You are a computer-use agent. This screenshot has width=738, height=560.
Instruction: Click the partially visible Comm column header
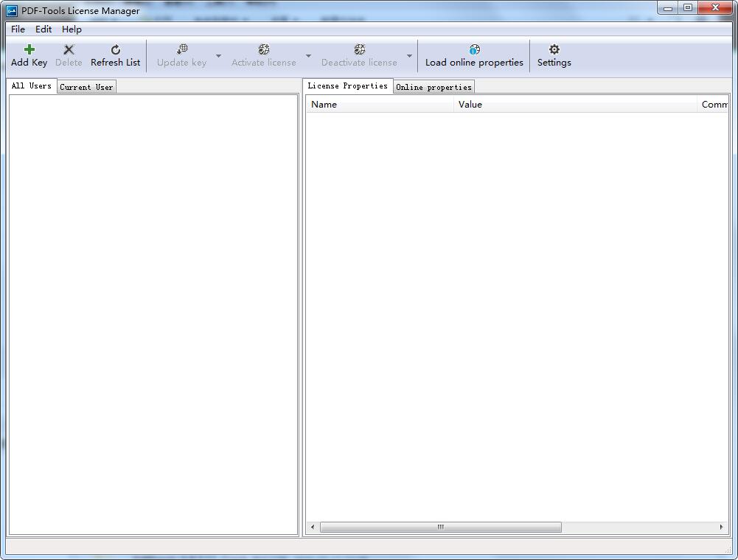coord(713,105)
